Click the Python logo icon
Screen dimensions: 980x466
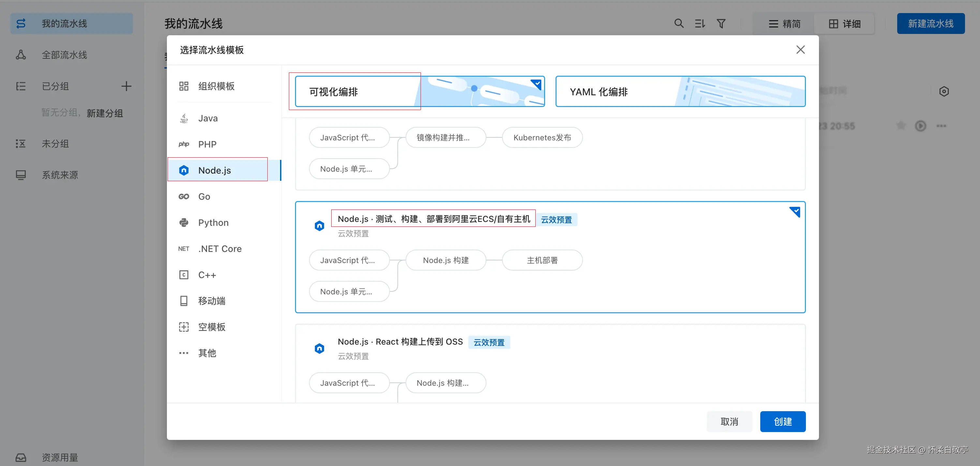[x=184, y=222]
